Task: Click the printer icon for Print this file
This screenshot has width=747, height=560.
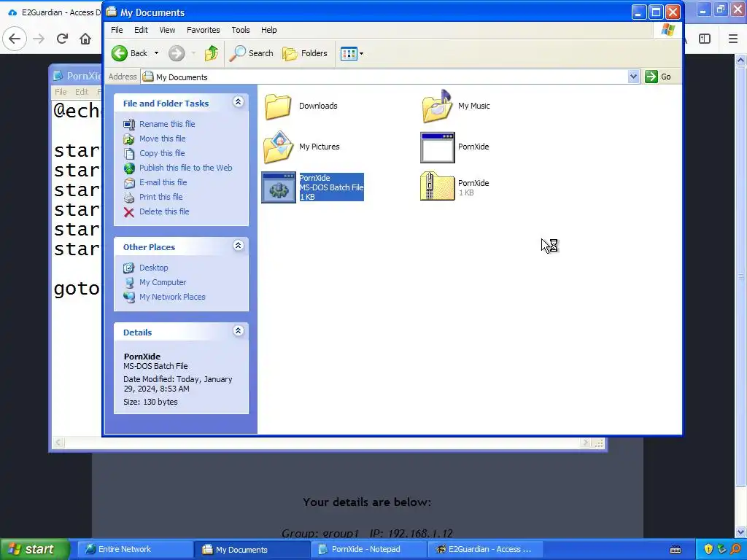Action: pyautogui.click(x=129, y=198)
